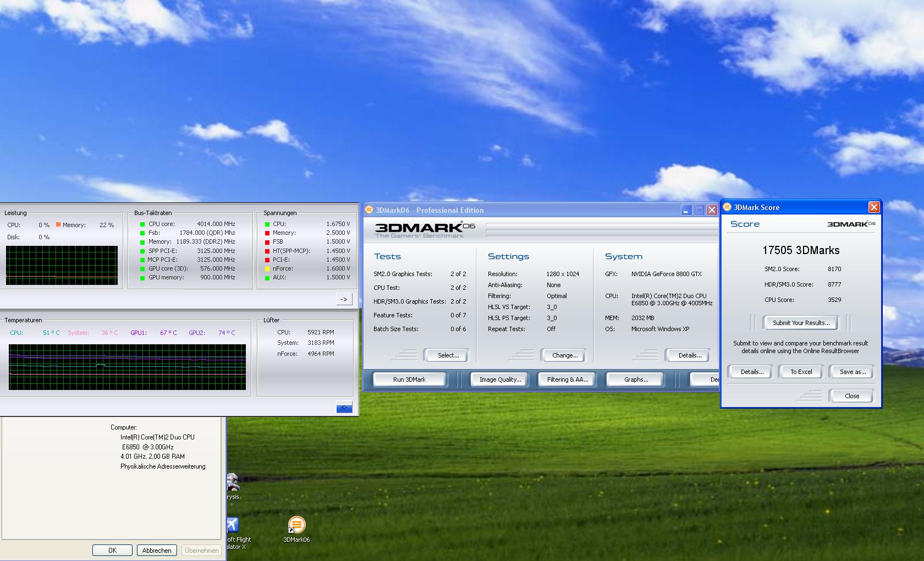
Task: Click the resolution value '1280 x 1024'
Action: pyautogui.click(x=563, y=274)
